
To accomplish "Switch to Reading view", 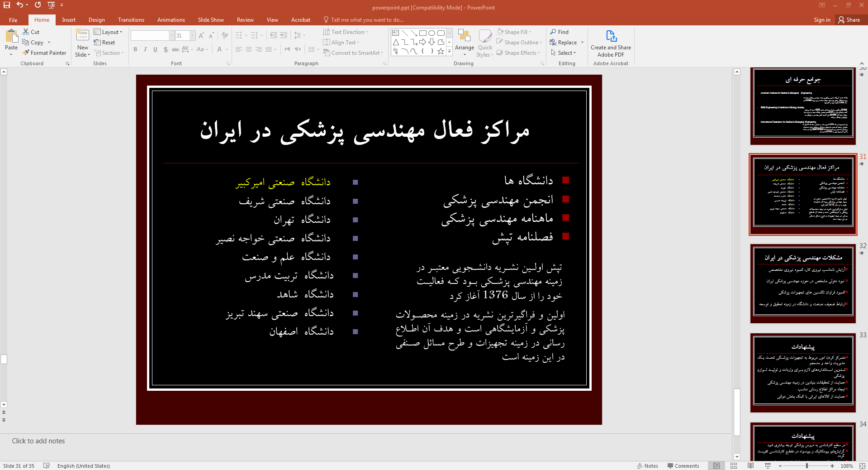I will coord(751,465).
